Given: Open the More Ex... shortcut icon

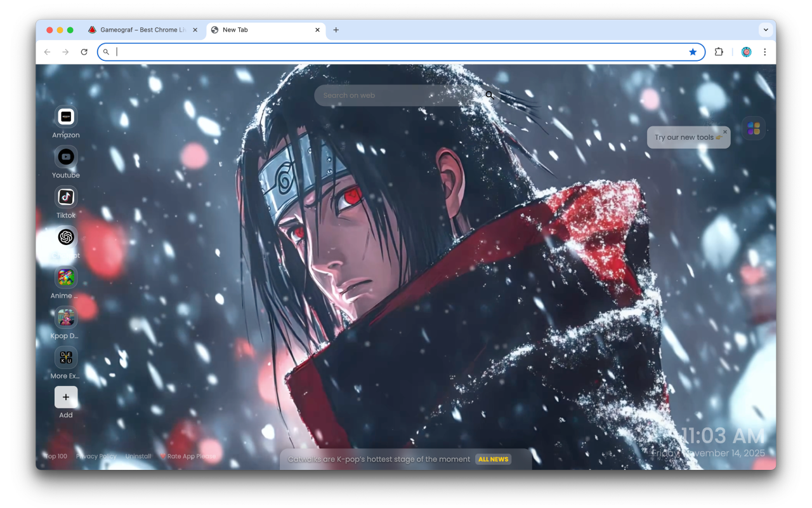Looking at the screenshot, I should pyautogui.click(x=66, y=357).
